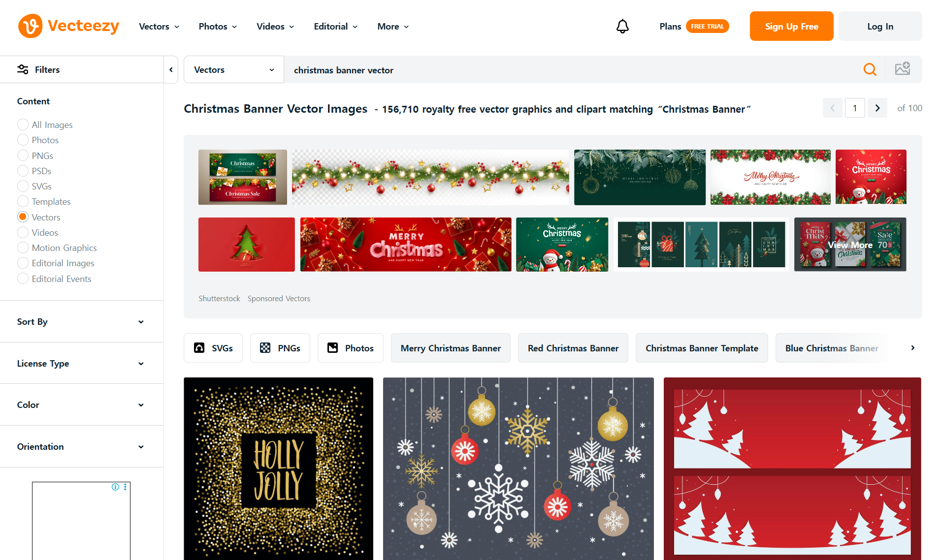Open search by image icon

point(903,69)
